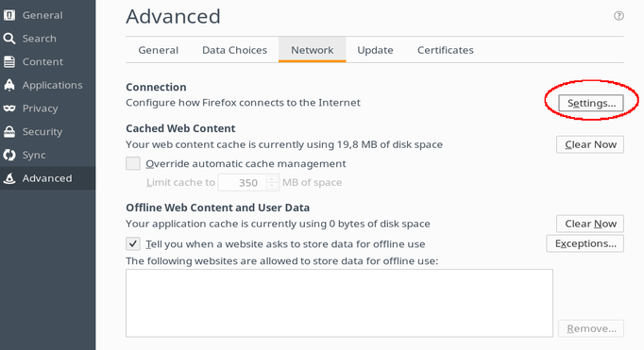Open General in the sidebar

coord(47,15)
